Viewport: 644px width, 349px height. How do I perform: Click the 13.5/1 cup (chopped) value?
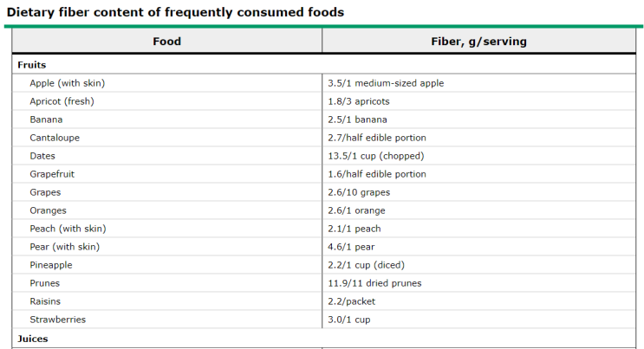[x=376, y=156]
